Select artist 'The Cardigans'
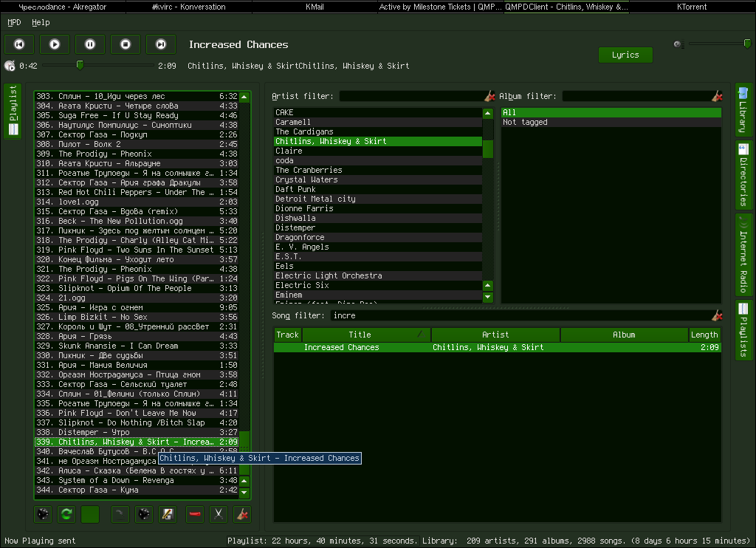Screen dimensions: 756x548 pos(378,131)
